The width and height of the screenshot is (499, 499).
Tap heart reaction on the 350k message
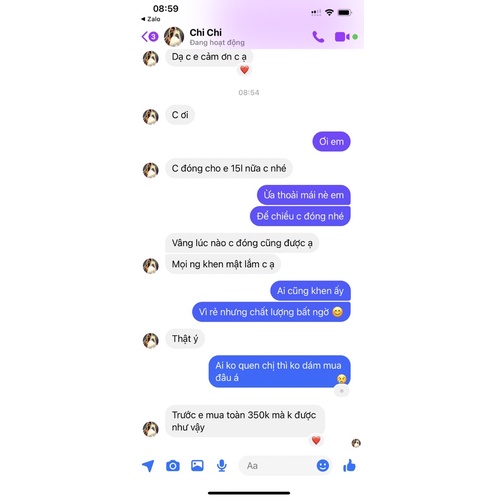coord(316,440)
